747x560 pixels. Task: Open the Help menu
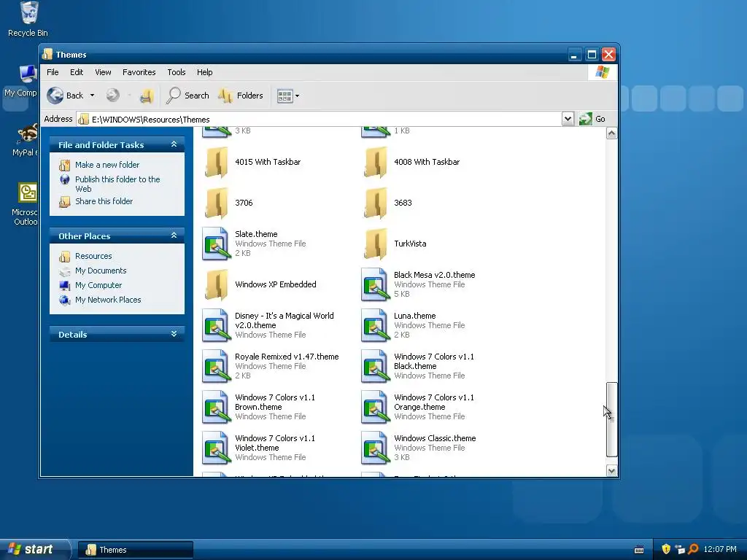pyautogui.click(x=205, y=72)
